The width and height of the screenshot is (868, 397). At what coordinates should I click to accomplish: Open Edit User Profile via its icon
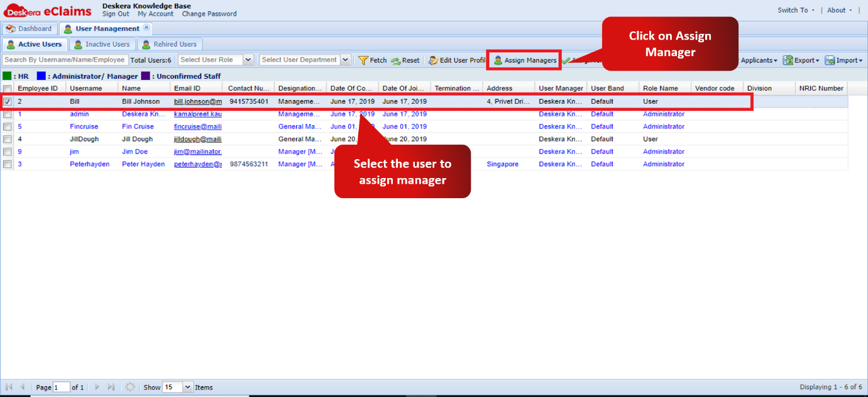432,60
